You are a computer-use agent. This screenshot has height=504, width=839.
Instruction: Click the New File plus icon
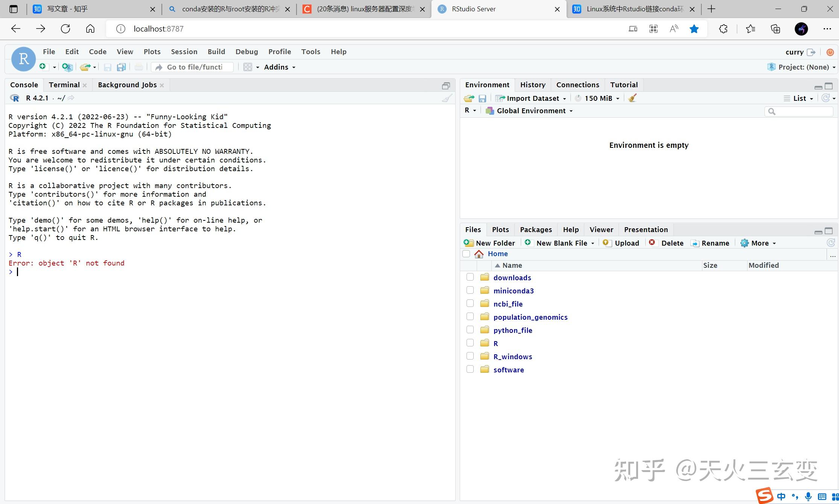43,67
